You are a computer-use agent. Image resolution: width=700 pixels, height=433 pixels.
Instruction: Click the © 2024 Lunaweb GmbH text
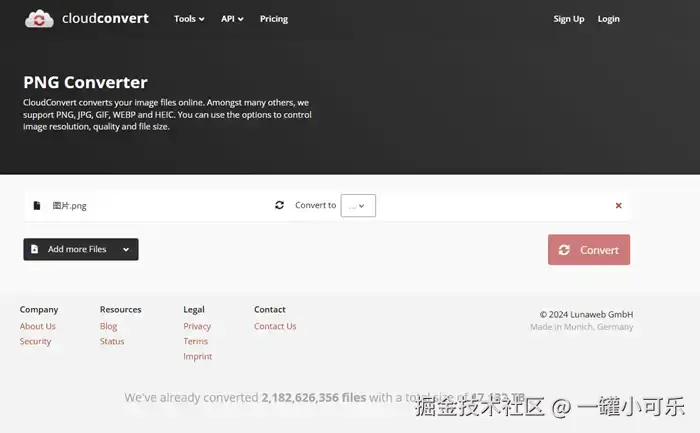(586, 314)
